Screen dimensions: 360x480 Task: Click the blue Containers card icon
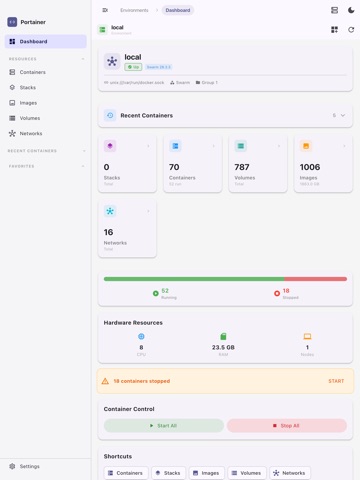175,146
